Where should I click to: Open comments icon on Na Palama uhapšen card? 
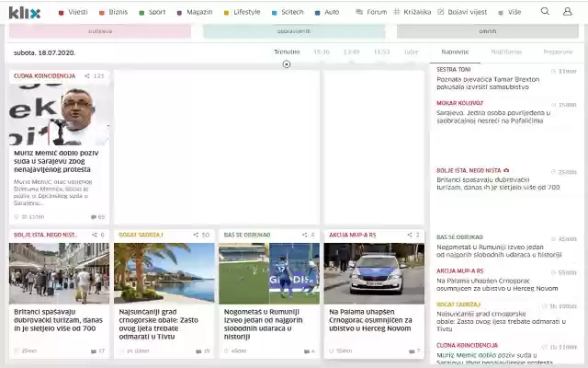click(412, 351)
